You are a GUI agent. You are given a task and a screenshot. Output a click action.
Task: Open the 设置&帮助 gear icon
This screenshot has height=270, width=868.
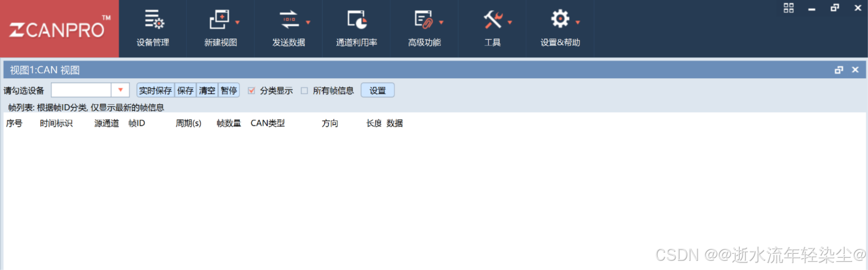click(560, 19)
